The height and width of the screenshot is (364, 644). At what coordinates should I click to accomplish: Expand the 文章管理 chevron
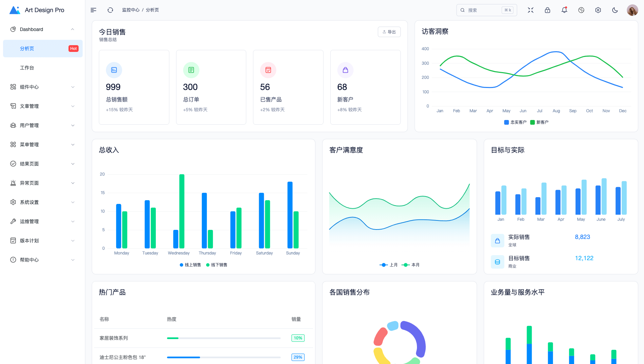pyautogui.click(x=73, y=106)
